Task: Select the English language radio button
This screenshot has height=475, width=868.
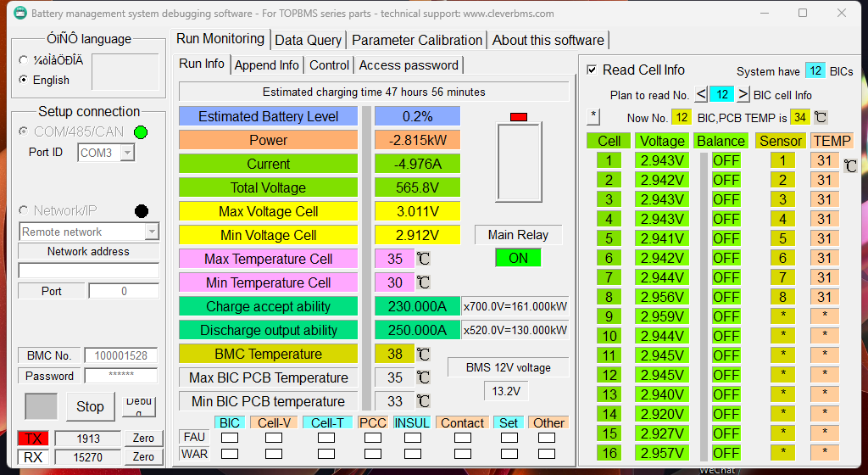Action: tap(23, 80)
